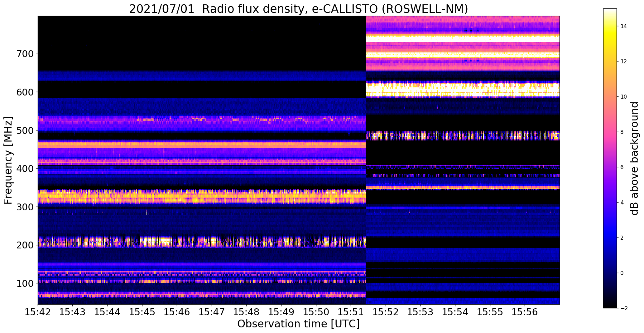Click the black bottom end of colorbar
The width and height of the screenshot is (644, 333).
point(610,306)
